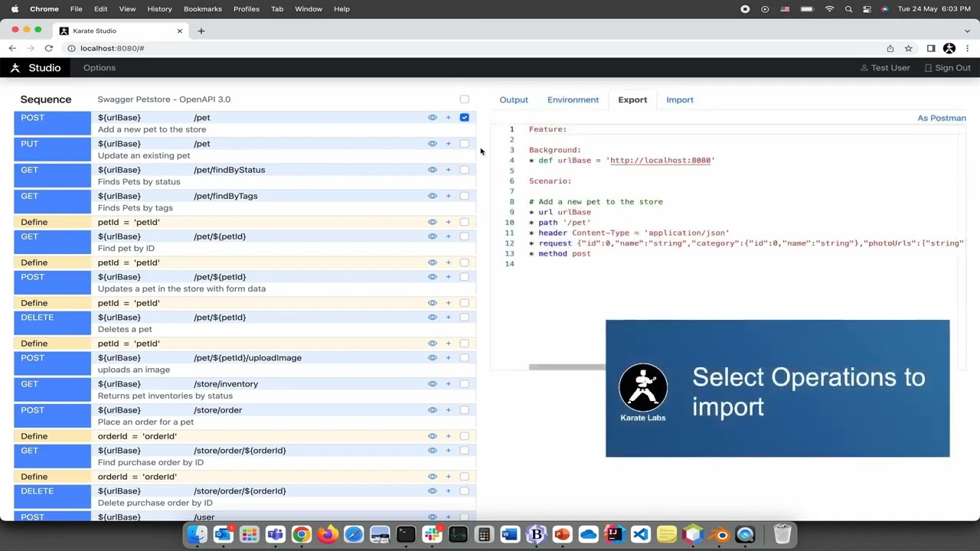Open the History menu

click(159, 9)
